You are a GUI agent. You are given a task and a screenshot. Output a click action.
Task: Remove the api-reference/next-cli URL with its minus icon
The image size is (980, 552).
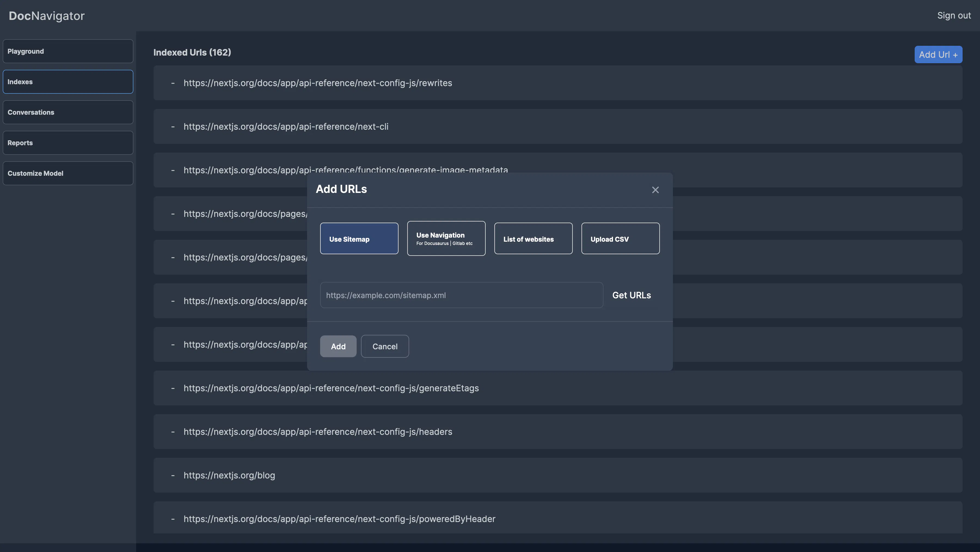pos(173,126)
